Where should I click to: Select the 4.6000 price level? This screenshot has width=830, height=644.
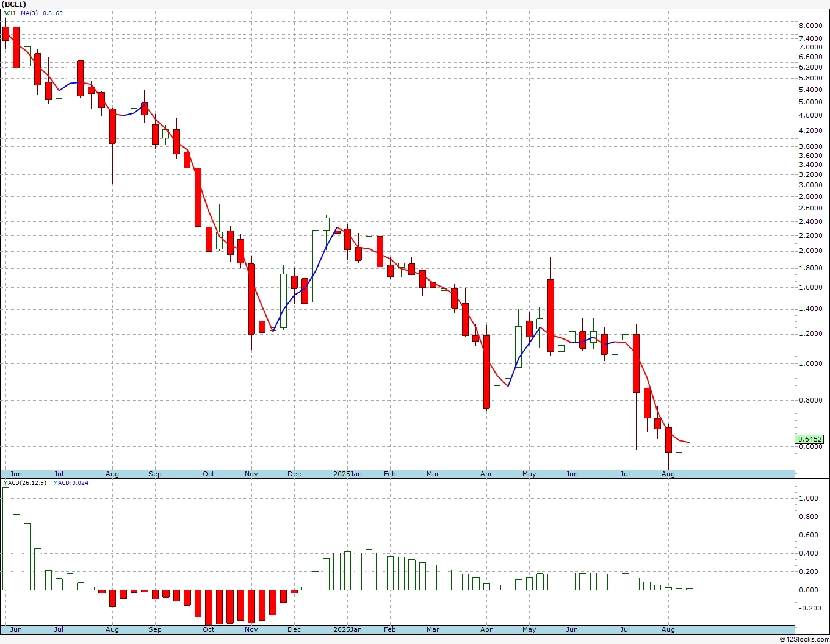tap(810, 116)
